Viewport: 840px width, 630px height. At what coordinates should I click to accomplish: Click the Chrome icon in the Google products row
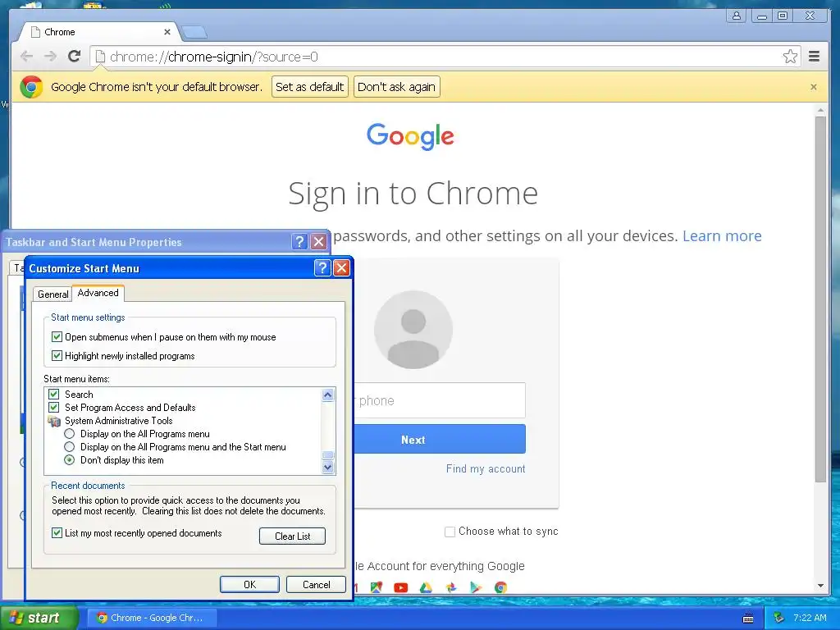(501, 587)
